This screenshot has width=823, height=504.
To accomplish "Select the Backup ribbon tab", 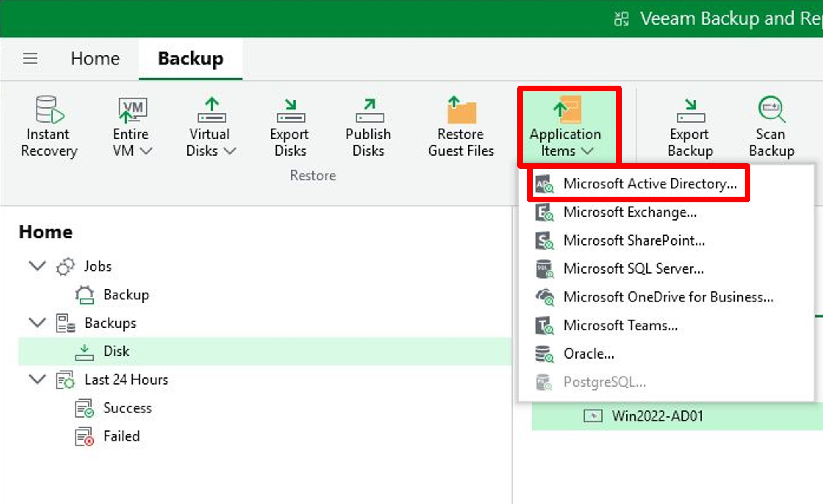I will [191, 59].
